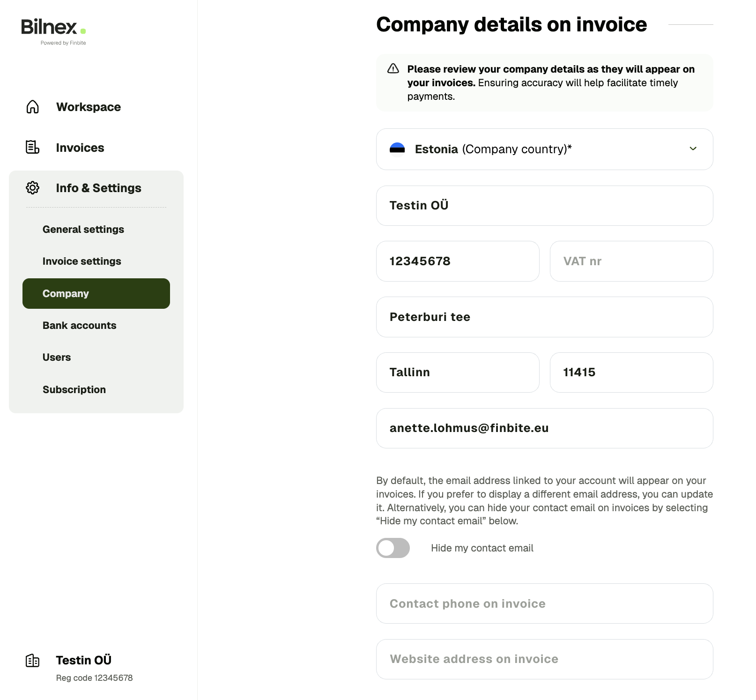Click the Bilnex logo
The height and width of the screenshot is (700, 756).
(53, 31)
